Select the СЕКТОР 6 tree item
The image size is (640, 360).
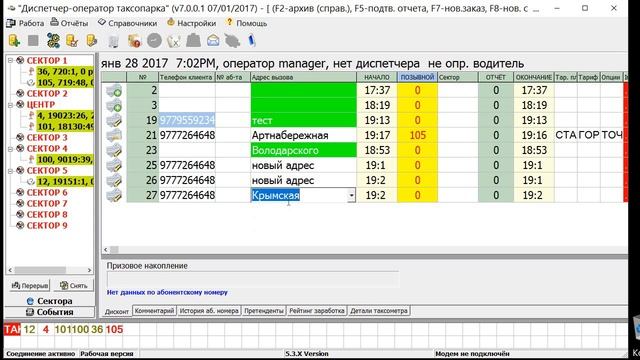47,192
